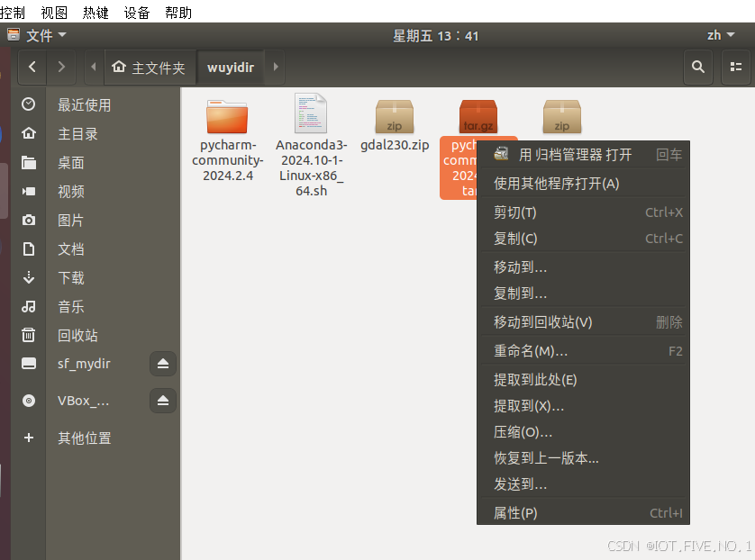
Task: Click the sf_mydir drive icon
Action: click(29, 363)
